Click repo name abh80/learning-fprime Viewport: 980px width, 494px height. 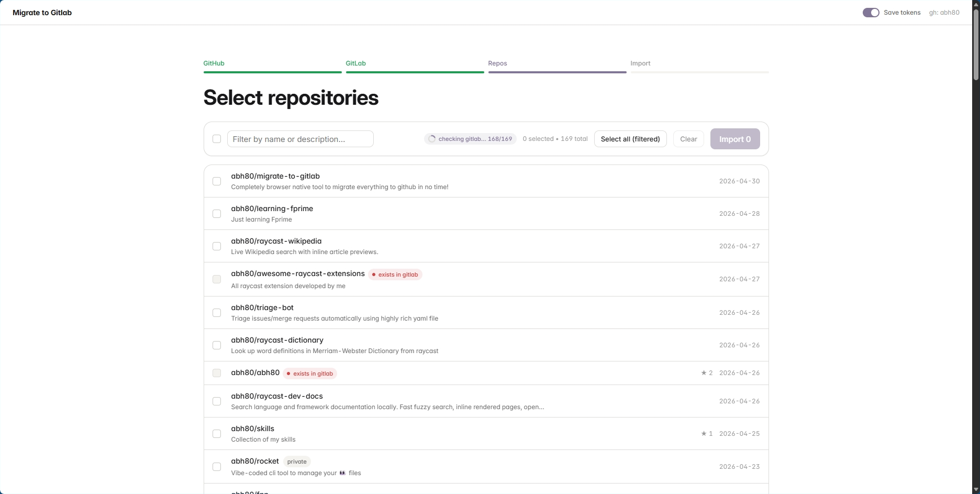pyautogui.click(x=272, y=208)
